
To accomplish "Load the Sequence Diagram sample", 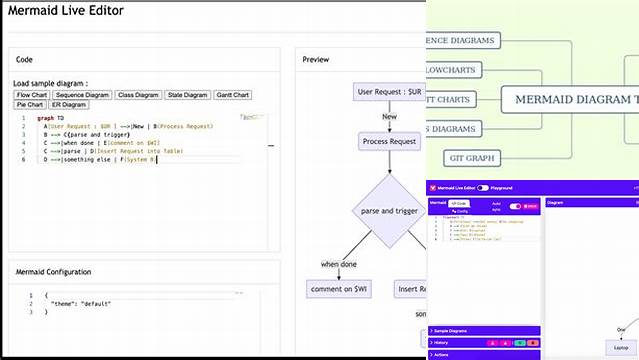I will [82, 95].
